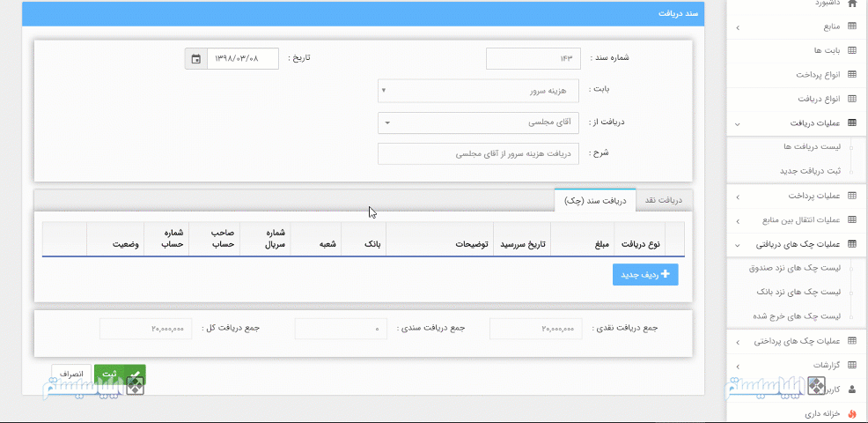Expand the منابع sidebar menu chevron
The image size is (868, 423).
click(x=738, y=27)
